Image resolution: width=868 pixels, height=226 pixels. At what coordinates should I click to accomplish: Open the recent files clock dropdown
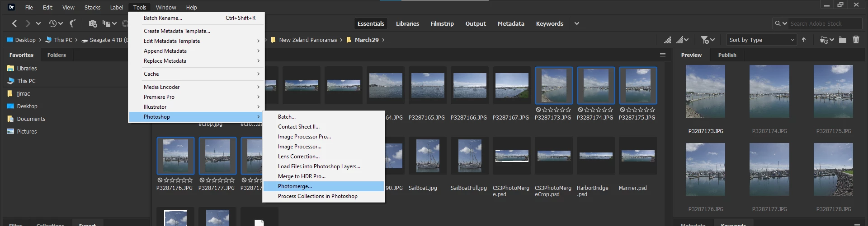click(55, 23)
